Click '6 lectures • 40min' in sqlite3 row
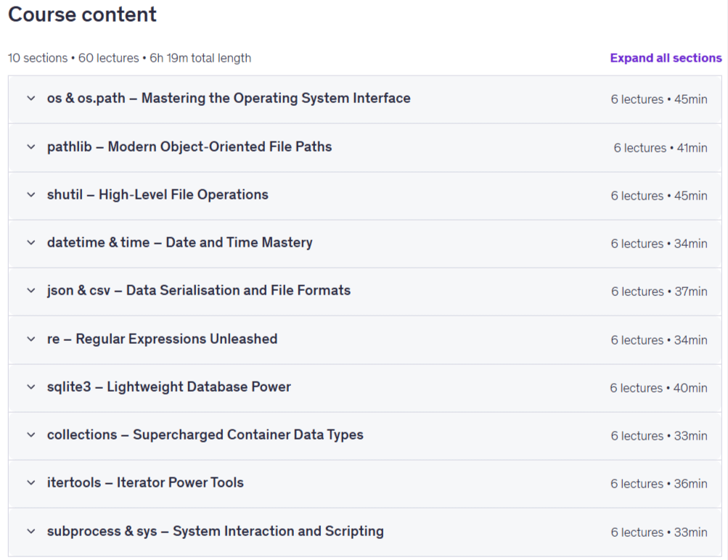 tap(658, 388)
